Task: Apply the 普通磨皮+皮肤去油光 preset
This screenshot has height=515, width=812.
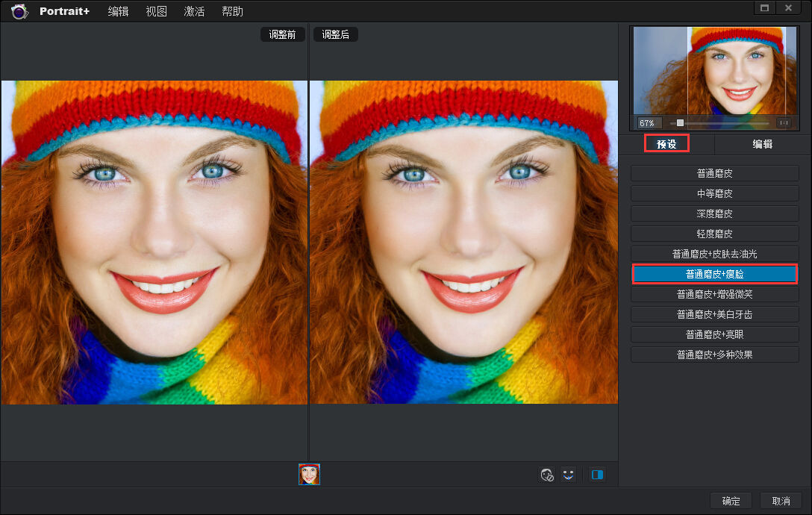Action: (x=715, y=254)
